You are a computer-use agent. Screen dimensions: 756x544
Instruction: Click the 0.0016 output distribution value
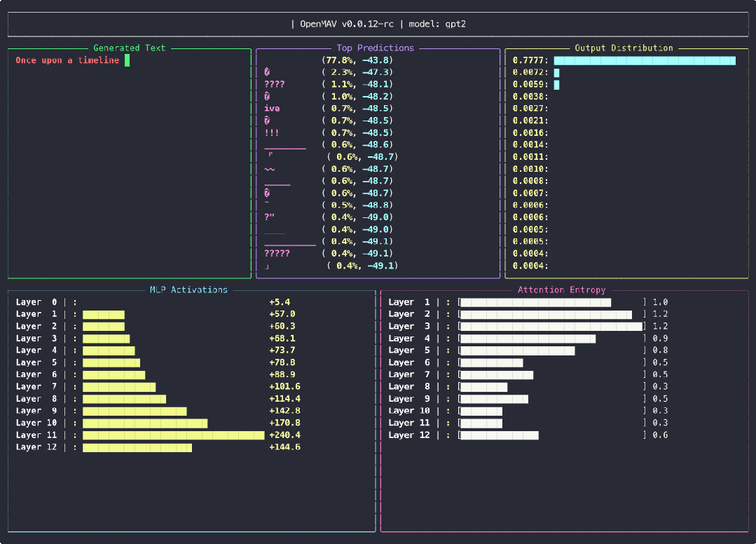tap(530, 132)
